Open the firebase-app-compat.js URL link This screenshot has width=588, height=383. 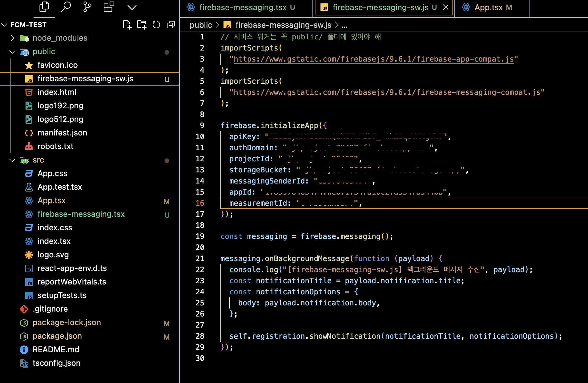pyautogui.click(x=374, y=59)
